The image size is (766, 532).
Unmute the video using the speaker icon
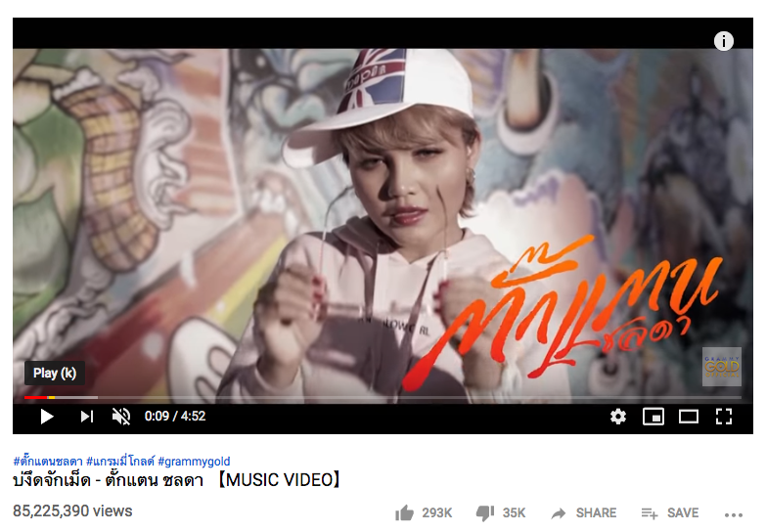[121, 417]
